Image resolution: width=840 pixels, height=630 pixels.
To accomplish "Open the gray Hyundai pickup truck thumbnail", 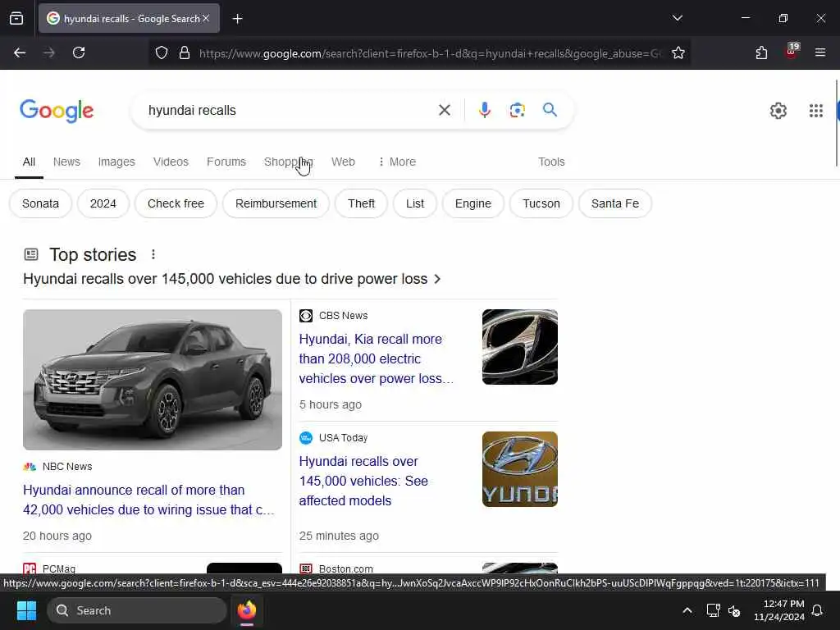I will tap(153, 379).
